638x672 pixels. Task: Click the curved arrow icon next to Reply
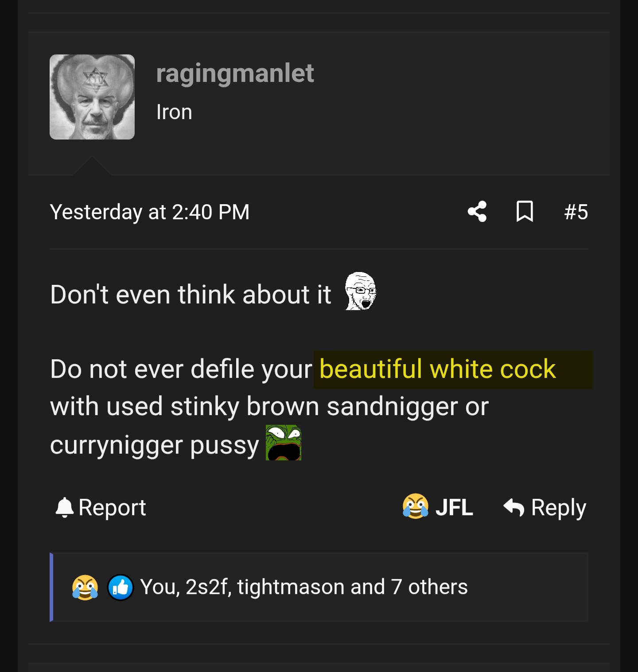514,508
